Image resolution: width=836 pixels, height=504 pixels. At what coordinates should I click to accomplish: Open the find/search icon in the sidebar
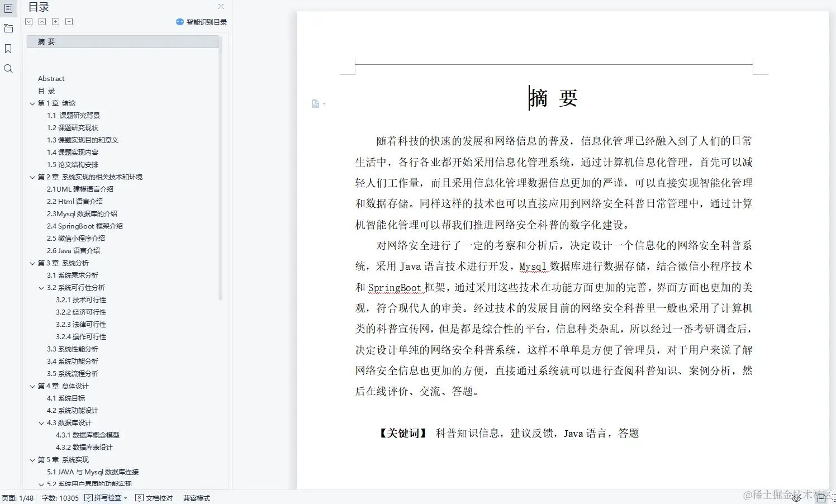8,69
